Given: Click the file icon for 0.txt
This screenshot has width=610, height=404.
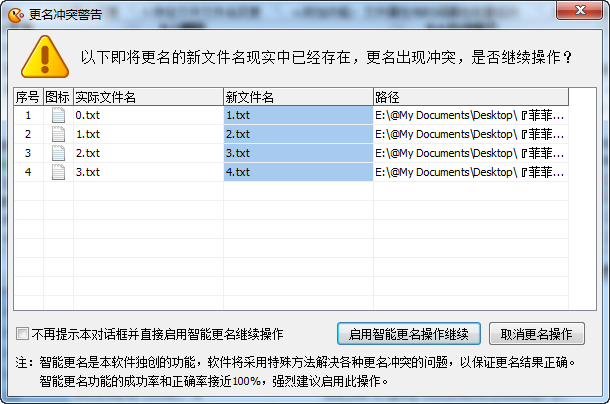Looking at the screenshot, I should pyautogui.click(x=58, y=115).
